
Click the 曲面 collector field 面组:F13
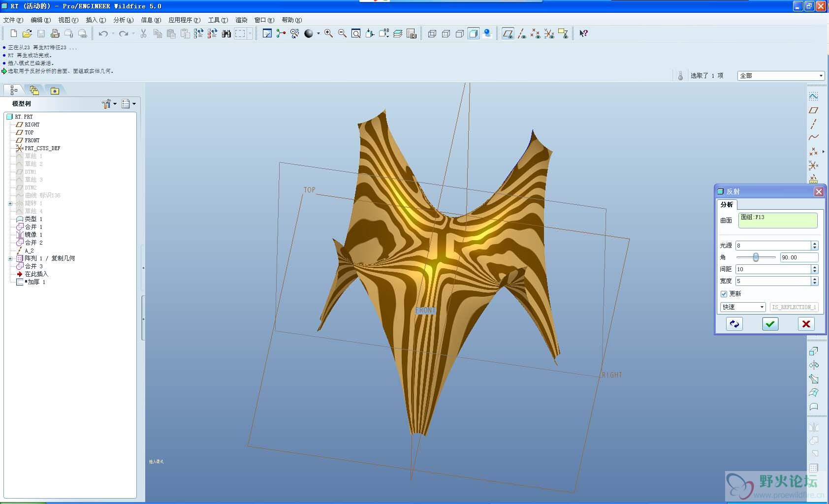pyautogui.click(x=778, y=220)
